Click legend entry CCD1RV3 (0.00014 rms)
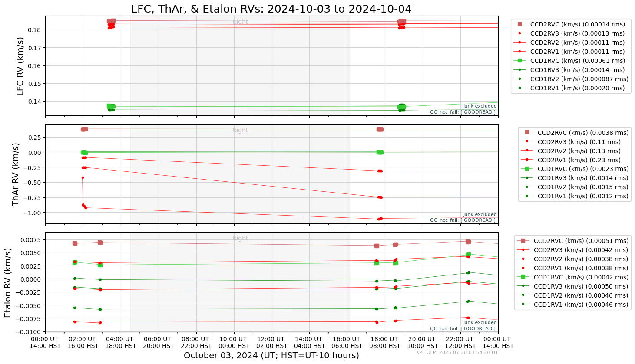This screenshot has width=635, height=364. pos(570,70)
